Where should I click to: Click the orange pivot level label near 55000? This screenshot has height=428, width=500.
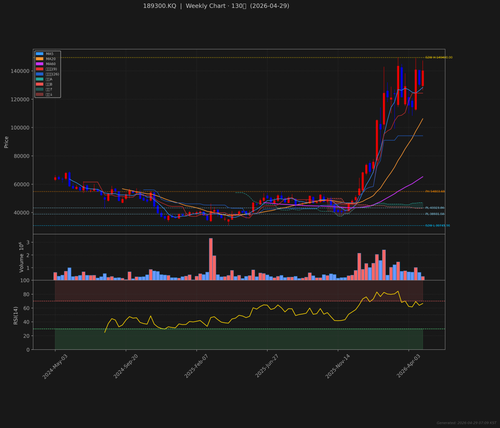435,192
